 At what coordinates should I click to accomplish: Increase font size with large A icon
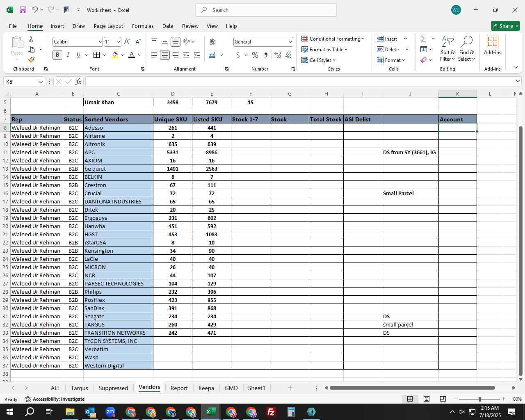(x=127, y=42)
